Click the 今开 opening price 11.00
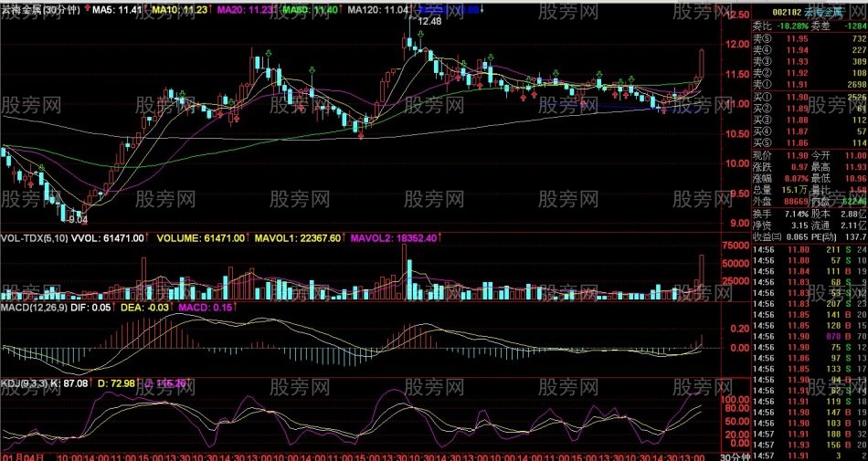 point(856,156)
